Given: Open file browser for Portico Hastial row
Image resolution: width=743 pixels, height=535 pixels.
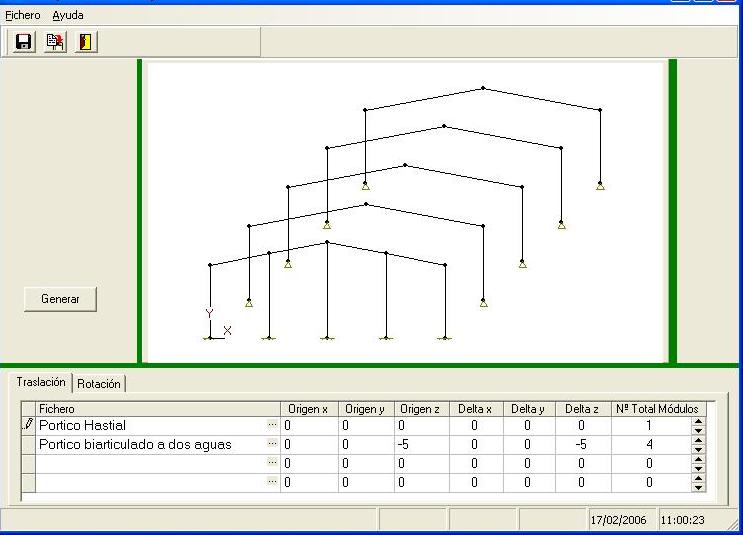Looking at the screenshot, I should coord(272,425).
